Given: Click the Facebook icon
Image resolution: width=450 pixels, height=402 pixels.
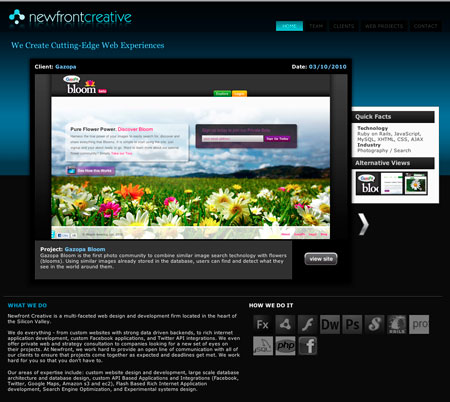Looking at the screenshot, I should pyautogui.click(x=307, y=346).
